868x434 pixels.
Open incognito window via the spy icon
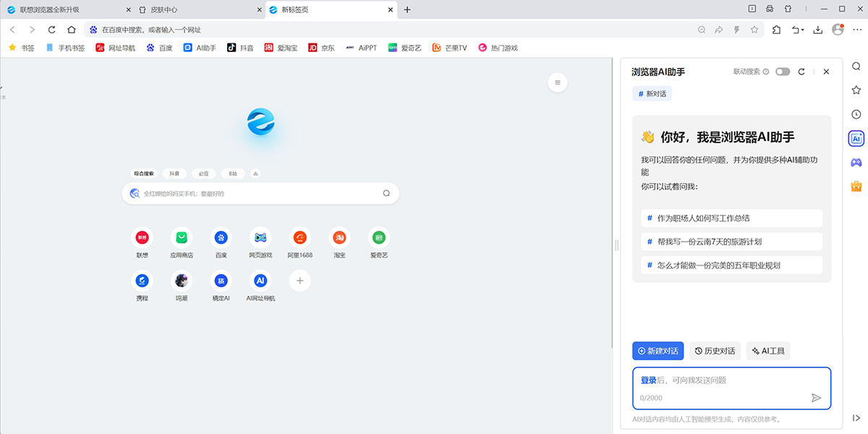(770, 9)
